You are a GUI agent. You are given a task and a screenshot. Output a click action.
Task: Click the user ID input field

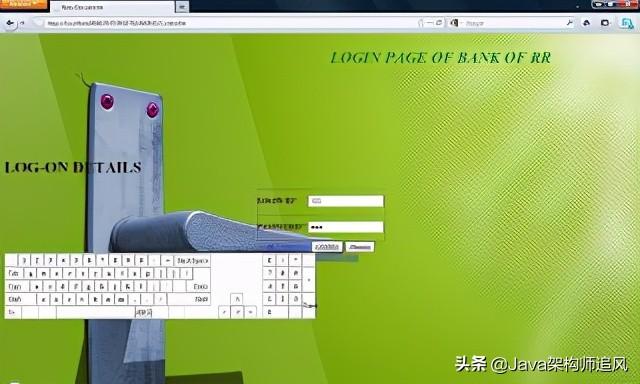pos(346,201)
